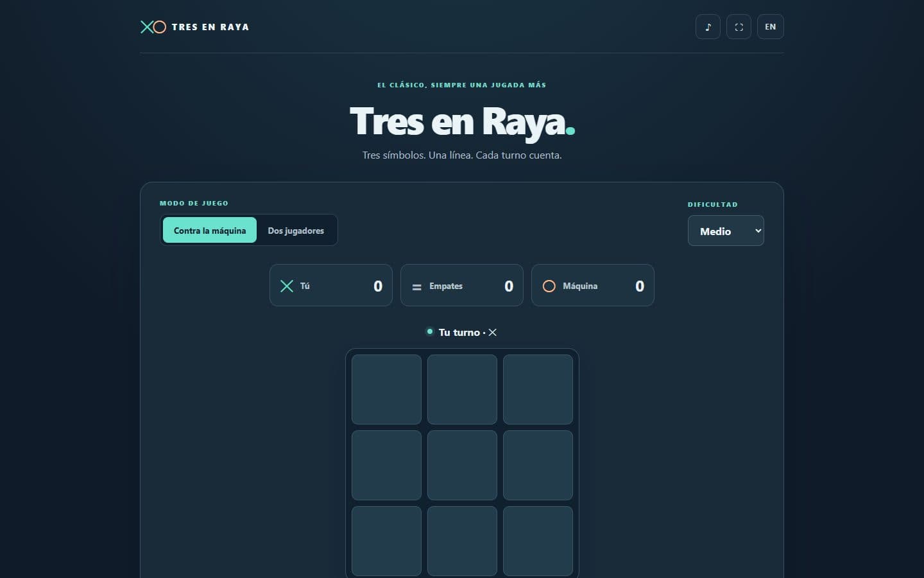The height and width of the screenshot is (578, 924).
Task: Click the 'DIFICULTAD' label
Action: coord(713,204)
